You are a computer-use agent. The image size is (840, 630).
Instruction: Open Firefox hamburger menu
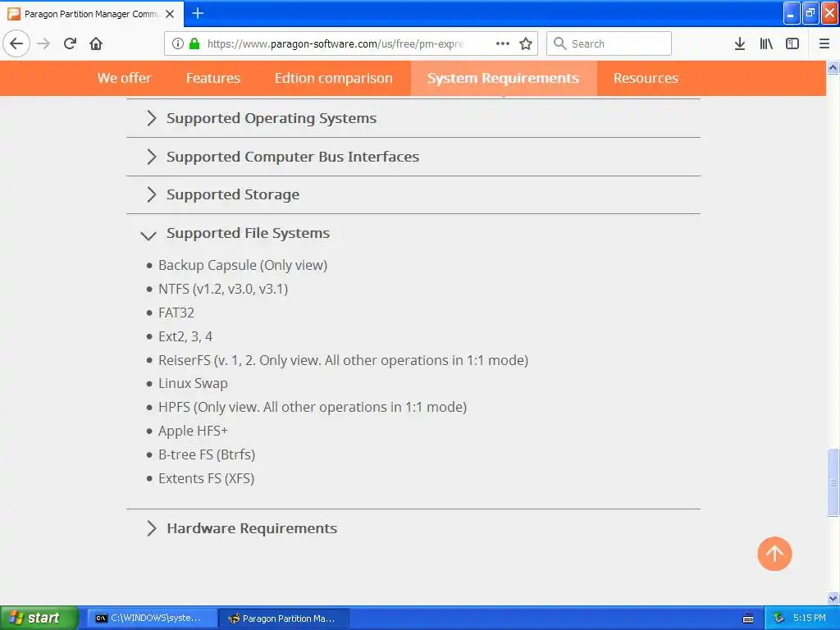[824, 43]
